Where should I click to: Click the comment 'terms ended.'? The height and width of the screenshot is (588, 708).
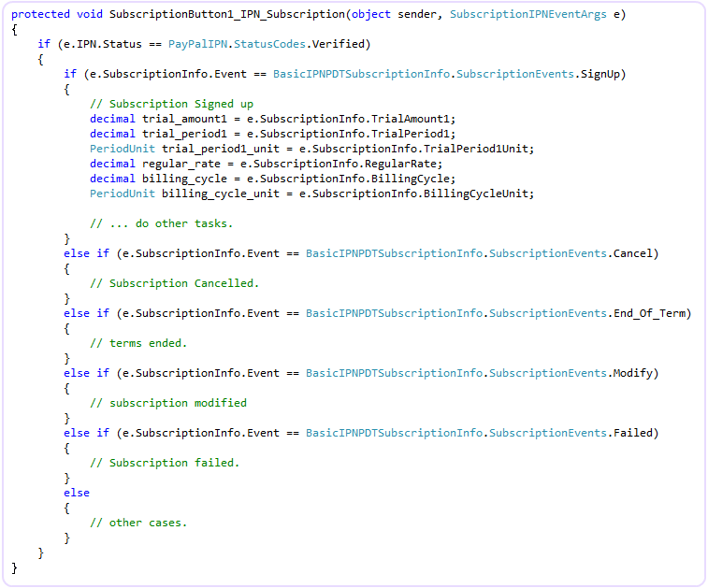pyautogui.click(x=138, y=343)
